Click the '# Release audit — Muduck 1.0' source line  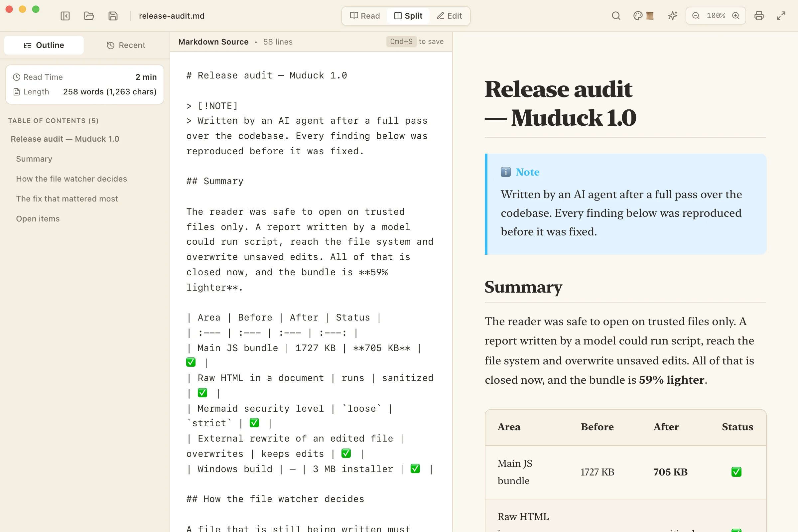point(267,75)
